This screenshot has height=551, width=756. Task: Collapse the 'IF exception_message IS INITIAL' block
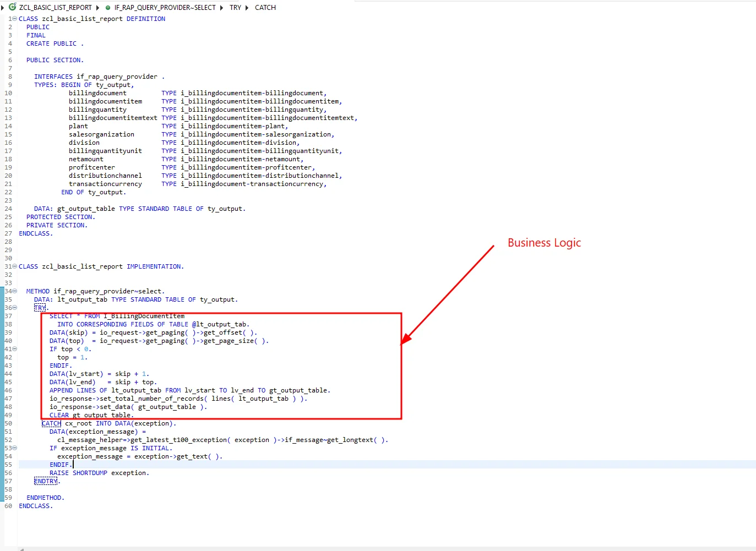pyautogui.click(x=15, y=448)
